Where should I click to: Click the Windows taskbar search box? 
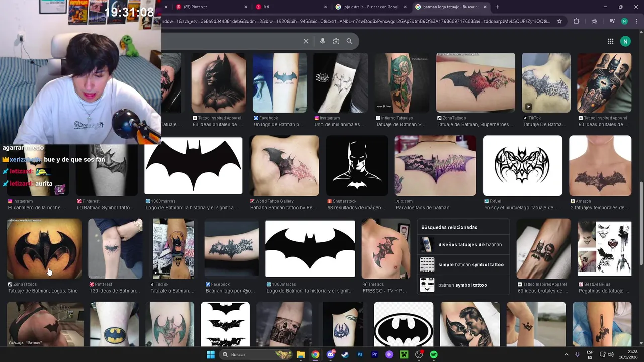tap(257, 354)
